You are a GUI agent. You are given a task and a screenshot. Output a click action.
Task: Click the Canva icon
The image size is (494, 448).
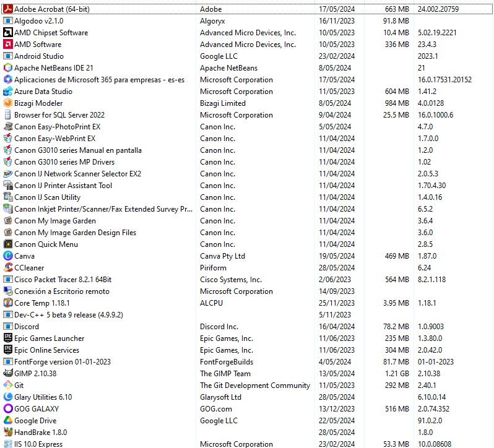[8, 256]
